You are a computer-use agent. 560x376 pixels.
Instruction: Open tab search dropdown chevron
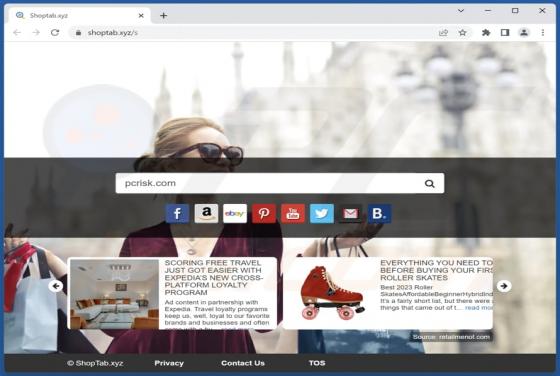point(461,11)
